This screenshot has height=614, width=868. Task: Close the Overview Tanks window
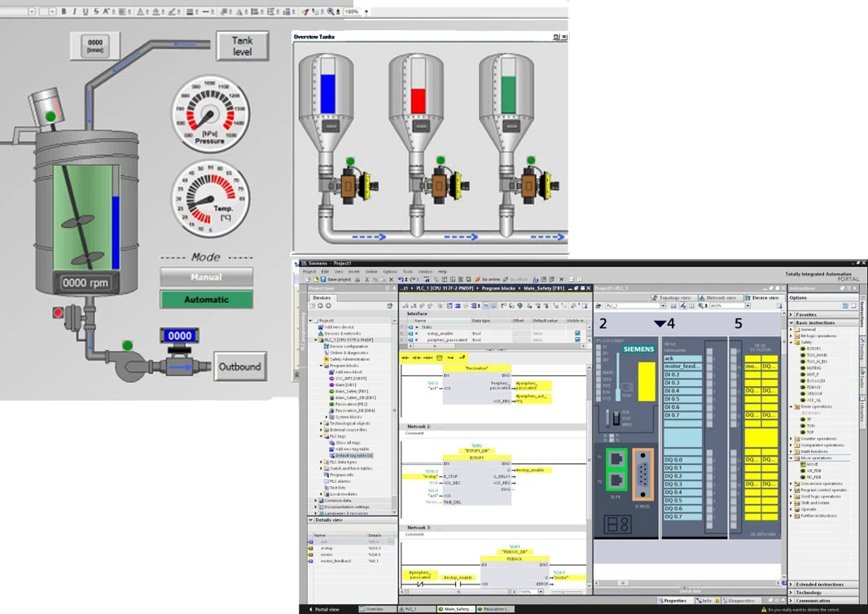pos(564,37)
